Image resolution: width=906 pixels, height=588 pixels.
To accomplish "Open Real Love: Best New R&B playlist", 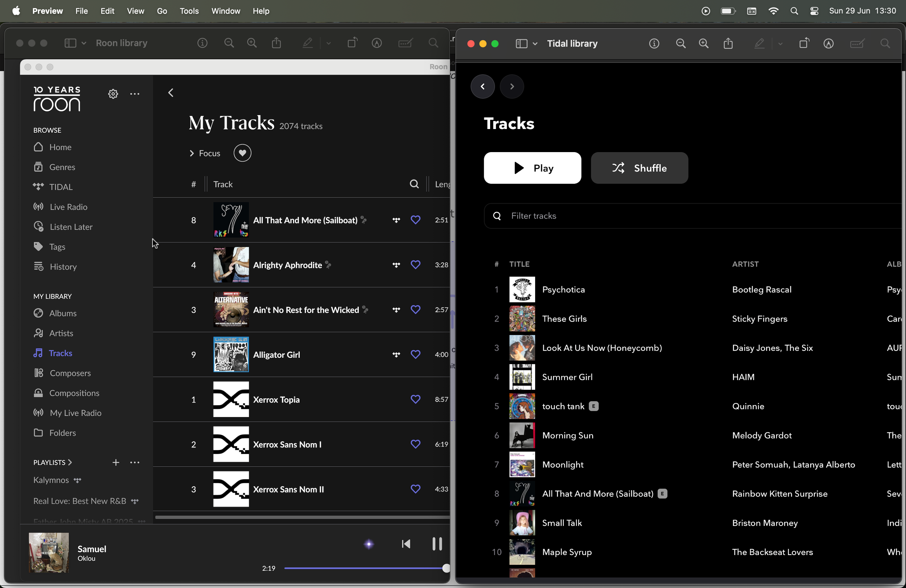I will tap(80, 501).
